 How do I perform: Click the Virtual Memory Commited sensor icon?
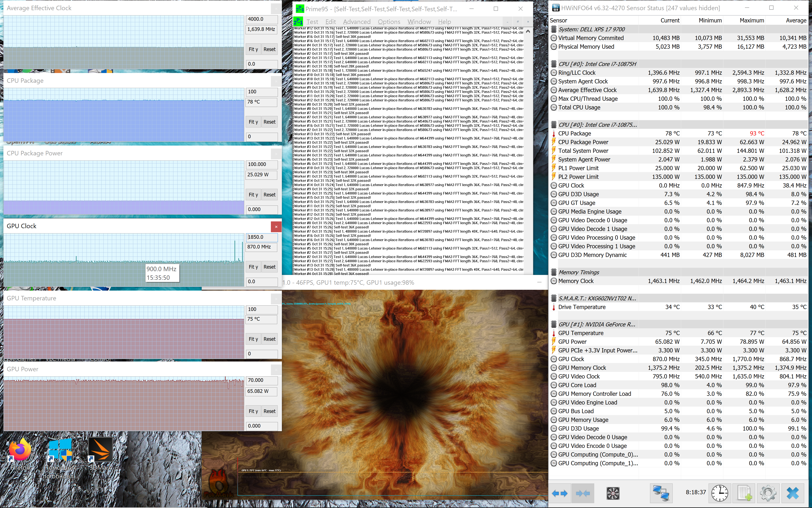[554, 38]
